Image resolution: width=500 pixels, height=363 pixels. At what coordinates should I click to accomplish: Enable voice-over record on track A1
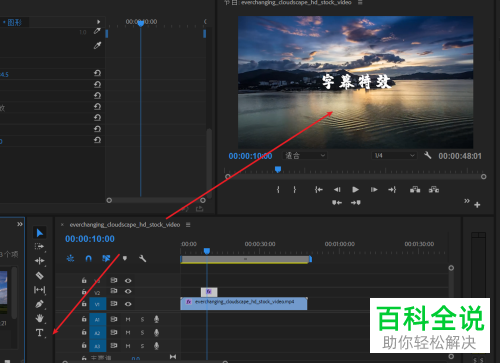coord(156,319)
